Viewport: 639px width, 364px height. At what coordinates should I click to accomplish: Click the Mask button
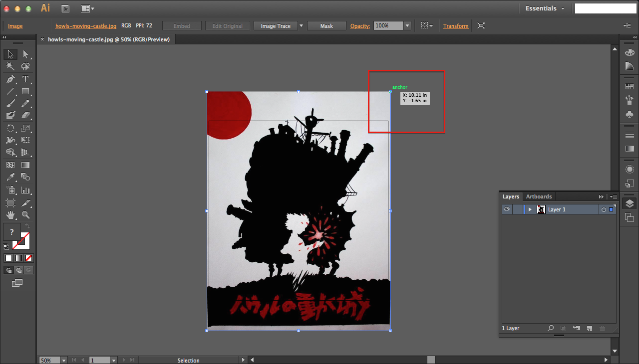pyautogui.click(x=326, y=26)
